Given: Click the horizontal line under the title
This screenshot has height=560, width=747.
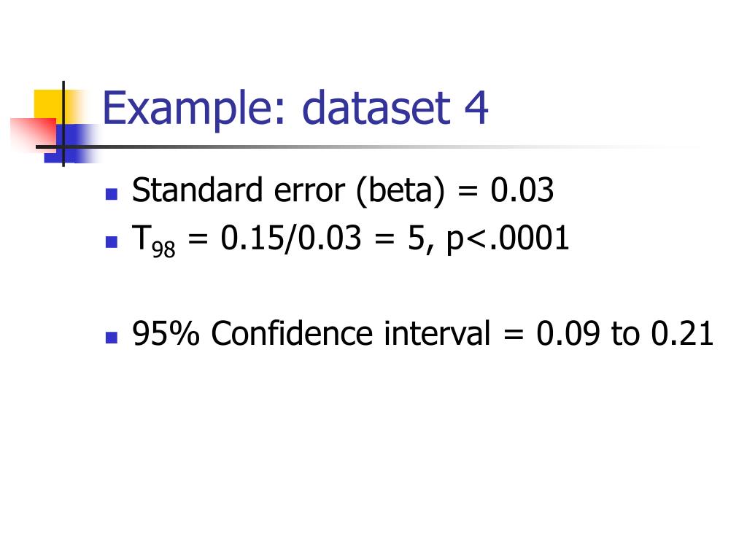Looking at the screenshot, I should coord(362,147).
